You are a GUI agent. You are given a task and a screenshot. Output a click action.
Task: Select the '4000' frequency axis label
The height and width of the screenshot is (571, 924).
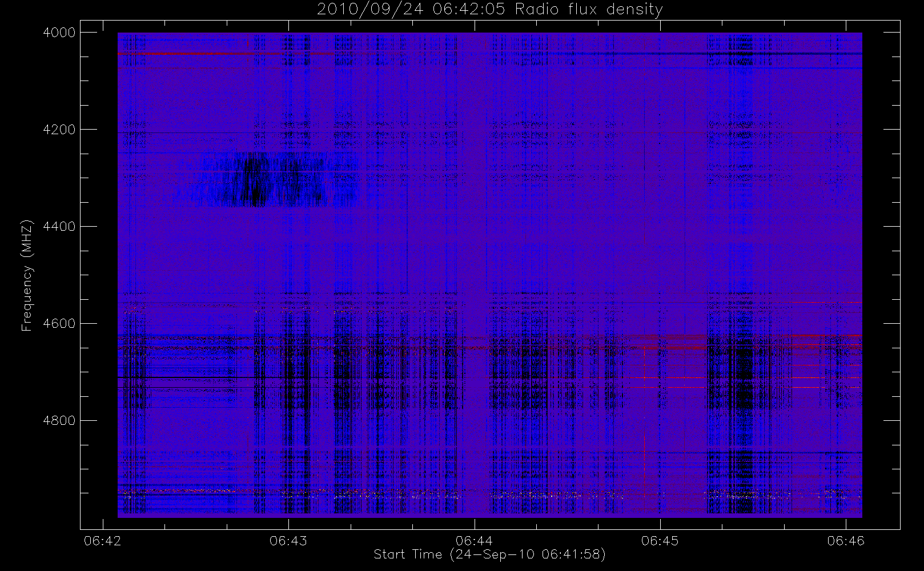coord(59,33)
